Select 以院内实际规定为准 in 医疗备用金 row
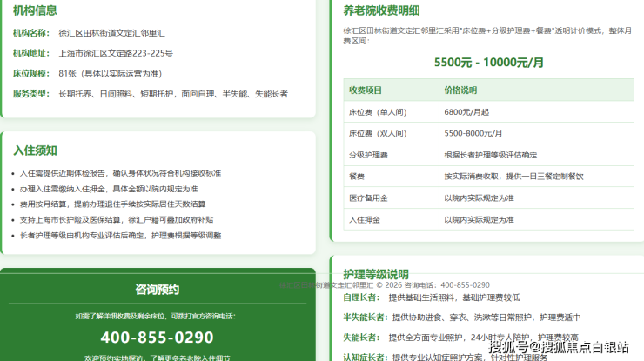This screenshot has height=361, width=644. 479,198
